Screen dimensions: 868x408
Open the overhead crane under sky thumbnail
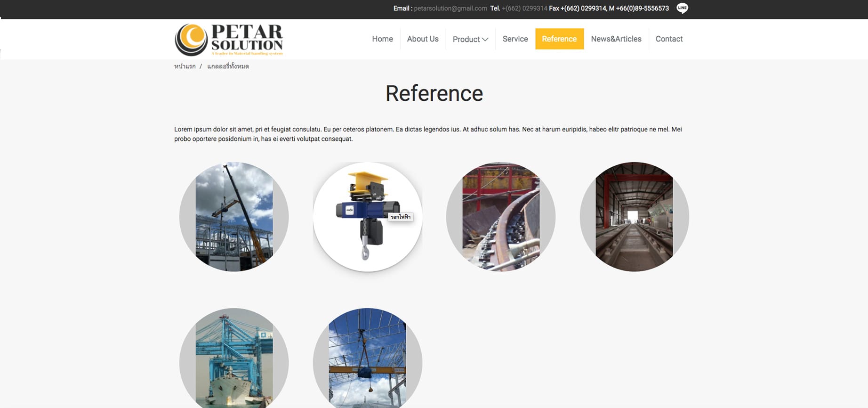pos(367,359)
